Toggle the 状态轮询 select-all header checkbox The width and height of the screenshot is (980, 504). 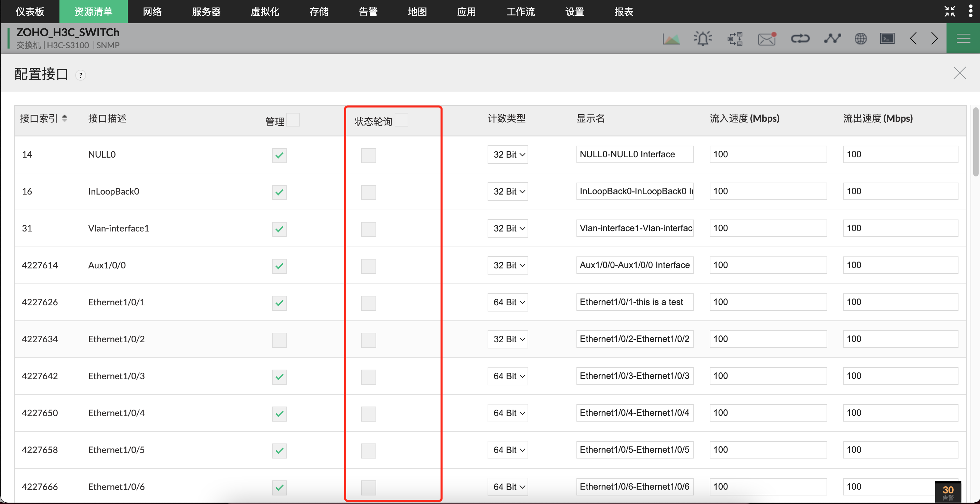point(401,120)
